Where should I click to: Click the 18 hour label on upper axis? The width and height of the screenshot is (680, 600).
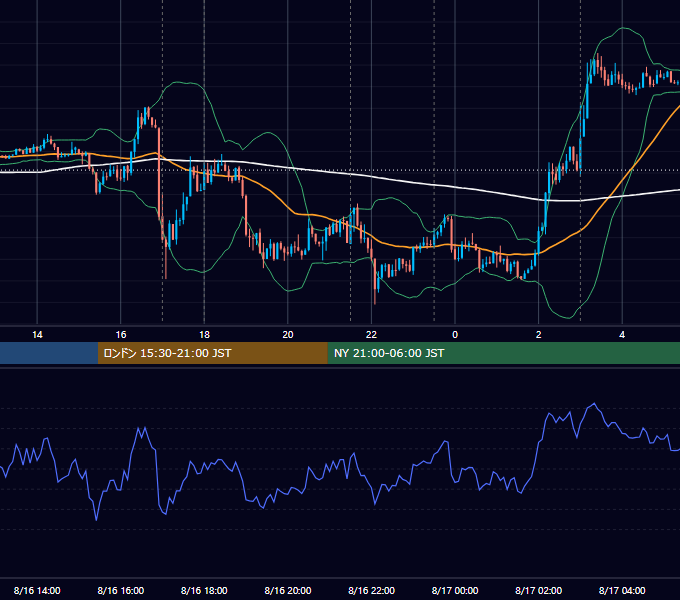(x=204, y=335)
